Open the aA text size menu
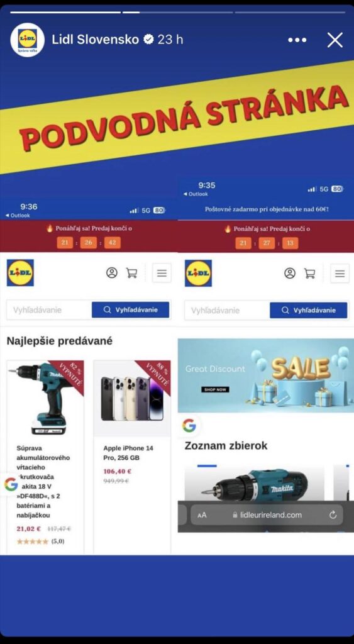Image resolution: width=354 pixels, height=644 pixels. click(202, 515)
